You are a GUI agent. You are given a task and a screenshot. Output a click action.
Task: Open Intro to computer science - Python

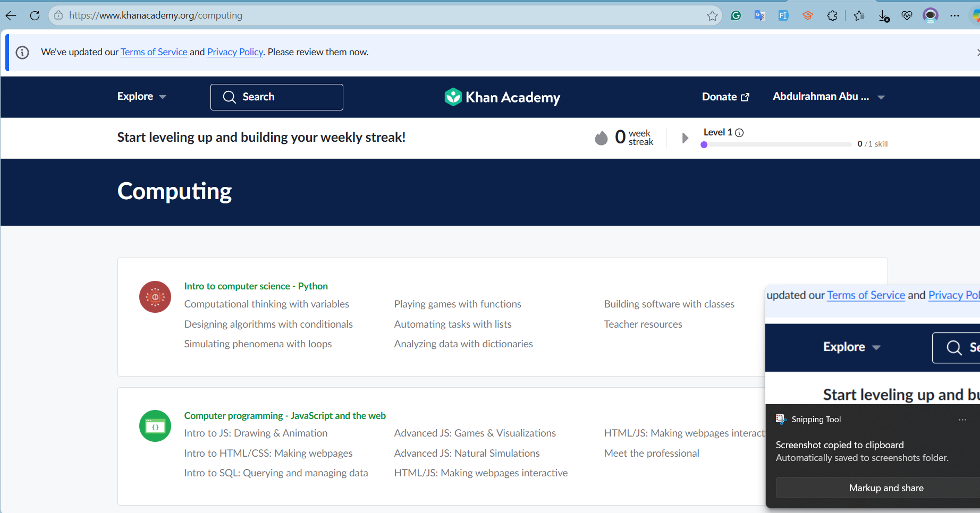tap(256, 286)
